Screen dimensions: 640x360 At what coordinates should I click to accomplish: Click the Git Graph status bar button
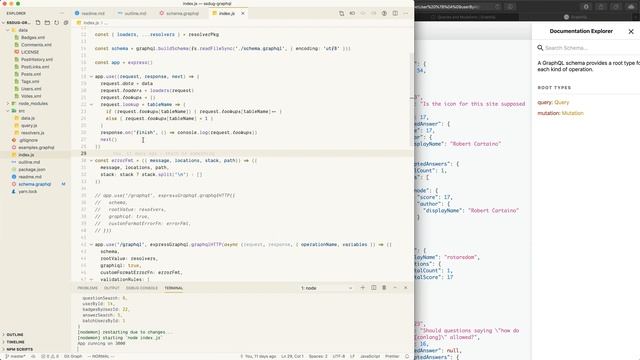coord(73,356)
